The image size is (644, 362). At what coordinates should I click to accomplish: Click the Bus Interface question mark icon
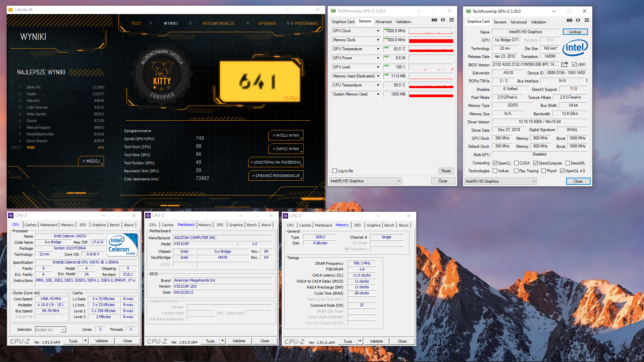pyautogui.click(x=587, y=81)
